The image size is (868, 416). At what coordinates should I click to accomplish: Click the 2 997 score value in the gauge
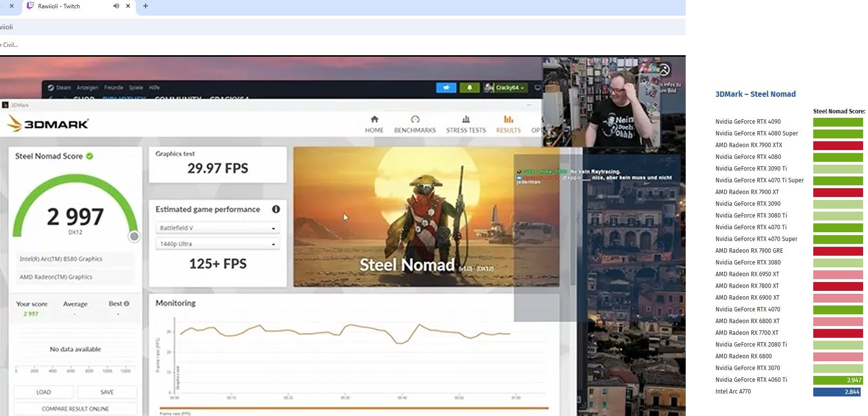(75, 217)
